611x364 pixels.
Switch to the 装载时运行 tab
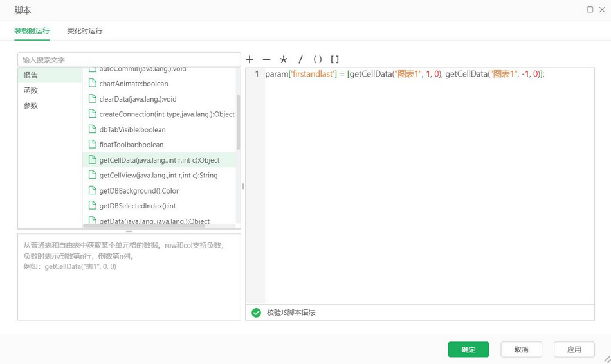(x=32, y=31)
